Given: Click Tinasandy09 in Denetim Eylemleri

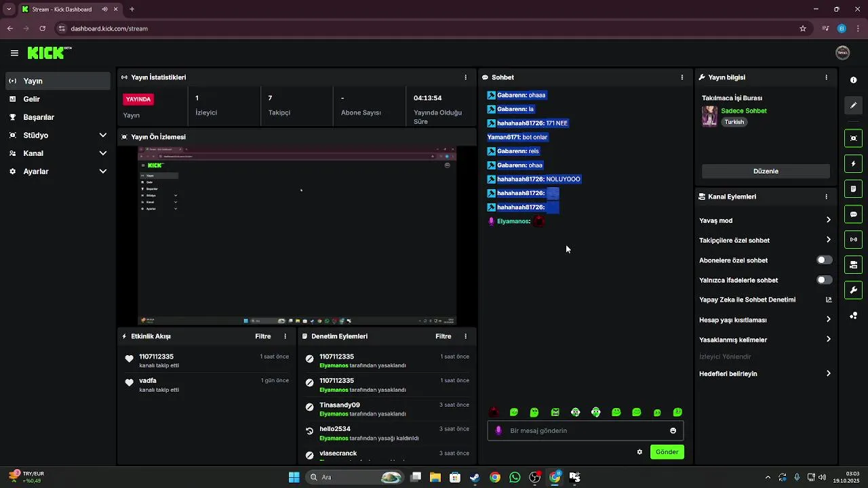Looking at the screenshot, I should pyautogui.click(x=340, y=405).
